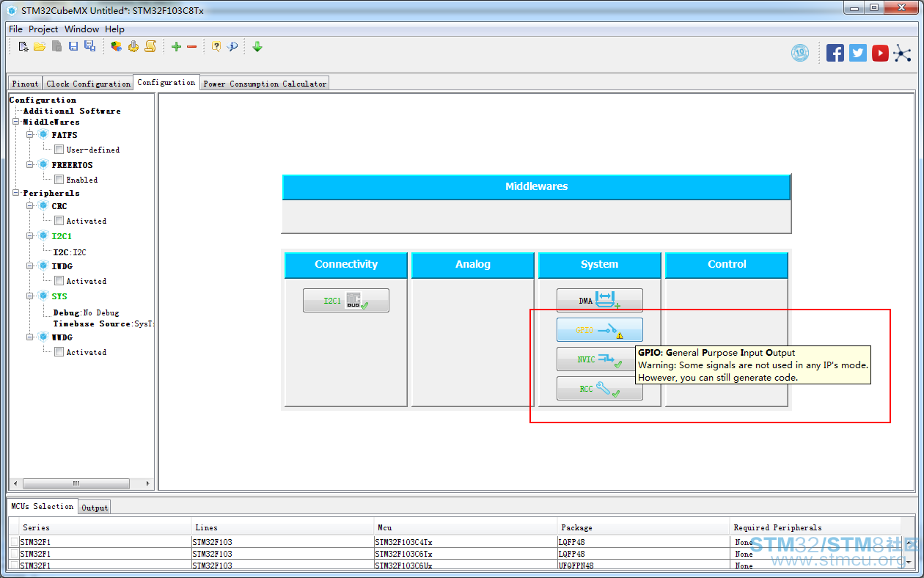Enable the FATFS User-defined checkbox

tap(59, 150)
